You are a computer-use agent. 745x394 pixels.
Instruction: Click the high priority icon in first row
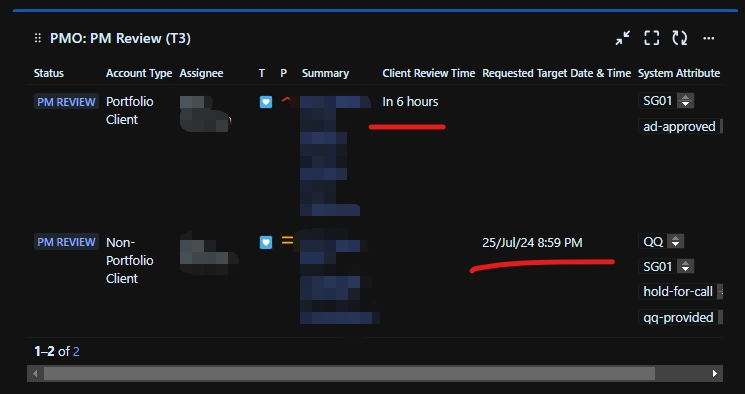pyautogui.click(x=286, y=100)
